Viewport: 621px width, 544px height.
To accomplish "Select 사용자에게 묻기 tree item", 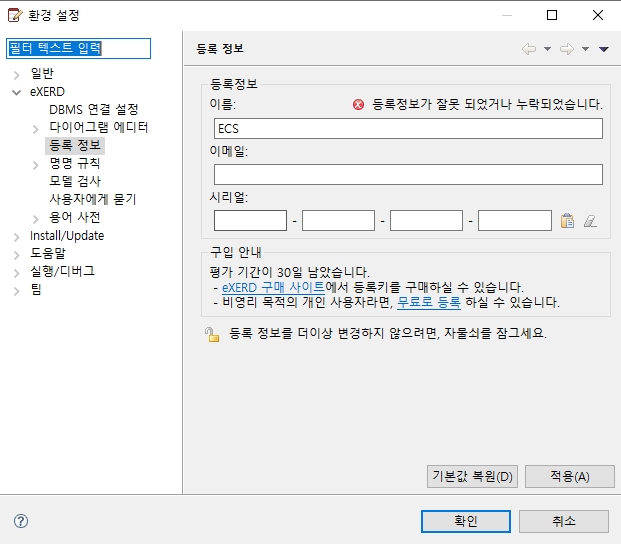I will 93,199.
